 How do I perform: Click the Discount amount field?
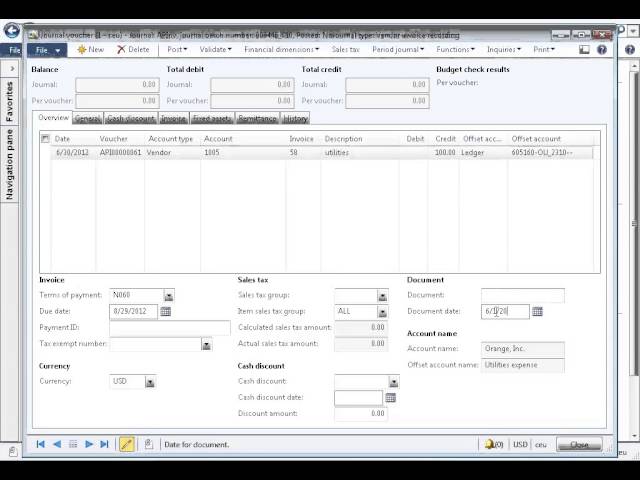(361, 413)
